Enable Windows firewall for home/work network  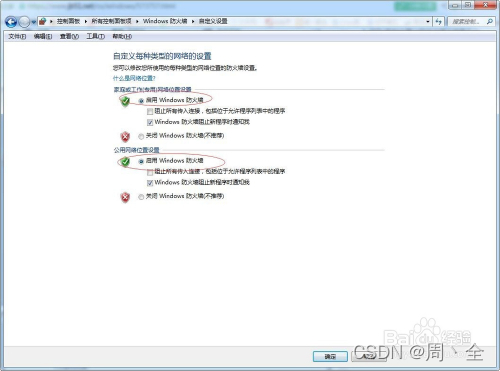click(141, 100)
